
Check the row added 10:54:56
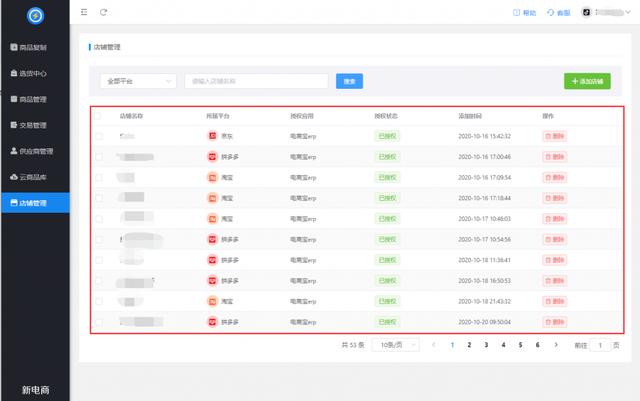tap(99, 239)
